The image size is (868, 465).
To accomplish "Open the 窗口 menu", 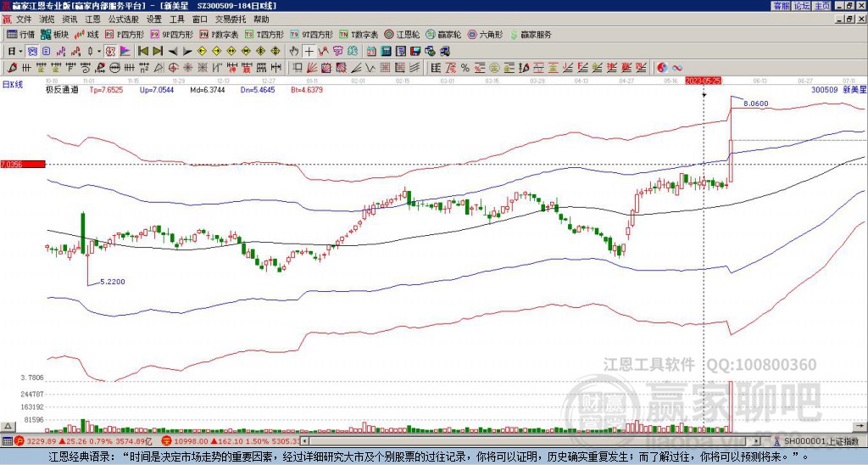I will [x=200, y=20].
